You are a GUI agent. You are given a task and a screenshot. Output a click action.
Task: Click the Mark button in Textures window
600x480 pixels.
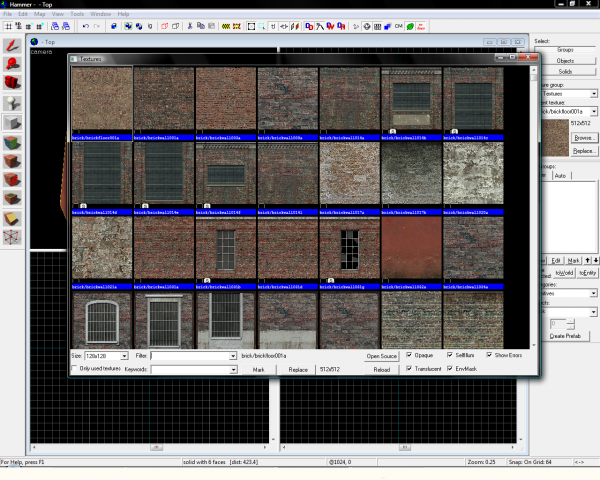pos(259,369)
